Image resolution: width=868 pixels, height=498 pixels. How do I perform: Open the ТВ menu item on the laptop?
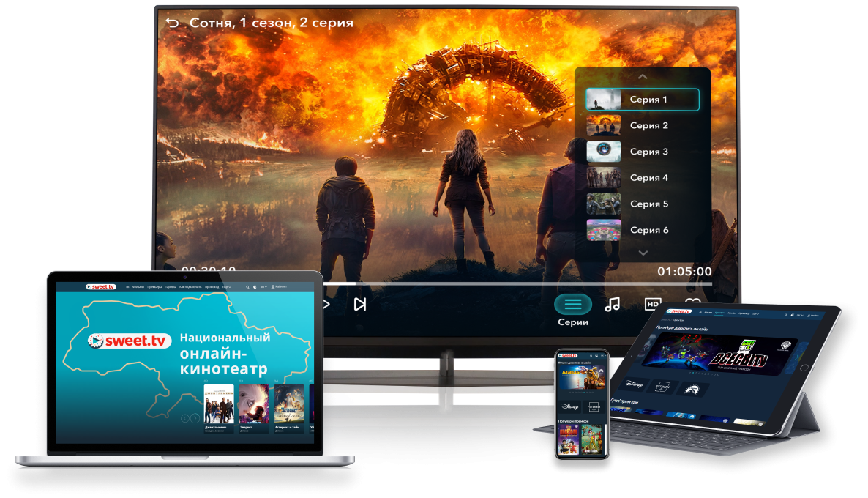pyautogui.click(x=127, y=287)
